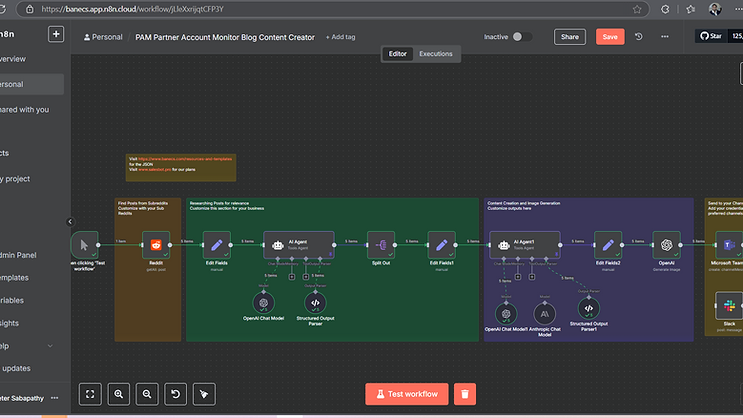
Task: Click the Personal breadcrumb
Action: (103, 37)
